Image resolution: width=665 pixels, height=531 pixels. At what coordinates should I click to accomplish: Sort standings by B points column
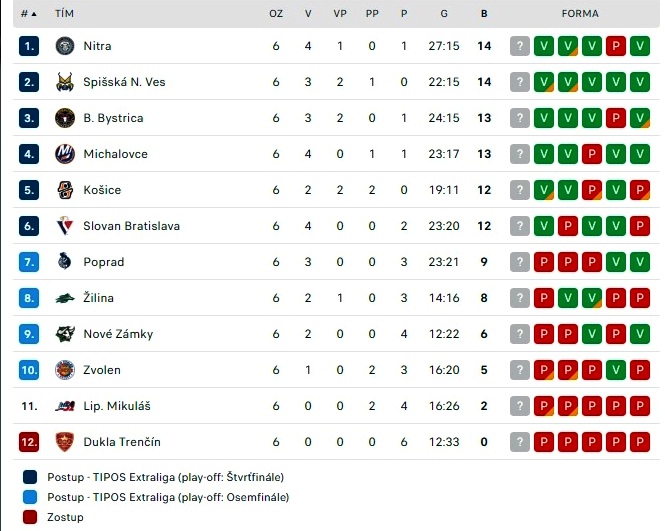[x=484, y=14]
